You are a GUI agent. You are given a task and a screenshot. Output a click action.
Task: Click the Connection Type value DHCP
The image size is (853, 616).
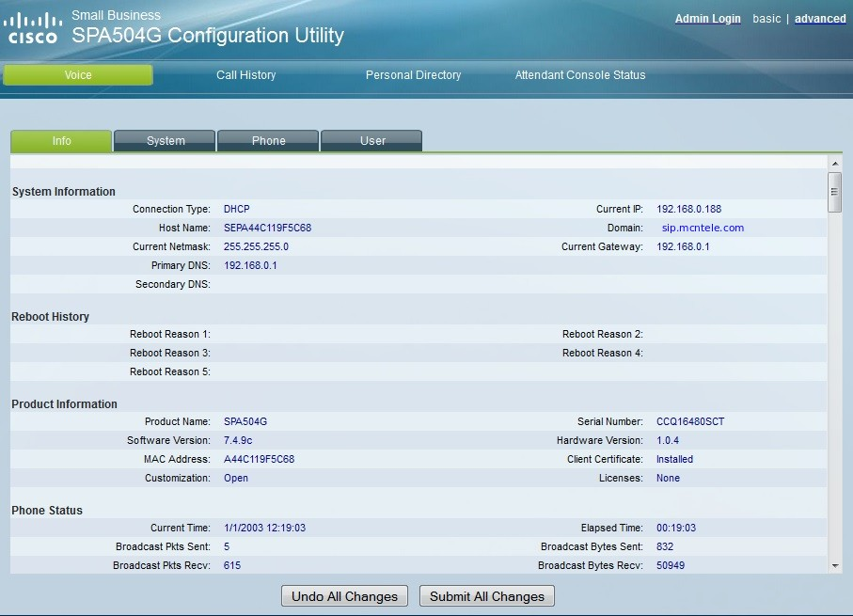tap(237, 209)
